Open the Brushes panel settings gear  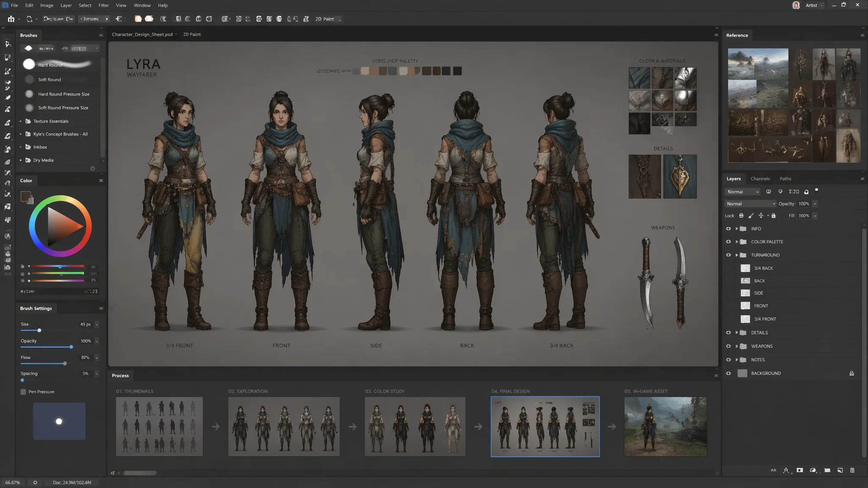92,169
